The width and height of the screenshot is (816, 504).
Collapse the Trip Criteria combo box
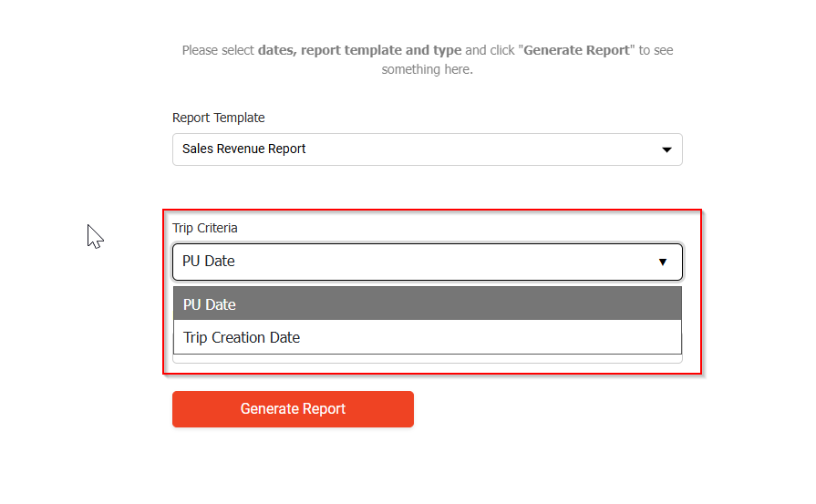click(x=427, y=262)
